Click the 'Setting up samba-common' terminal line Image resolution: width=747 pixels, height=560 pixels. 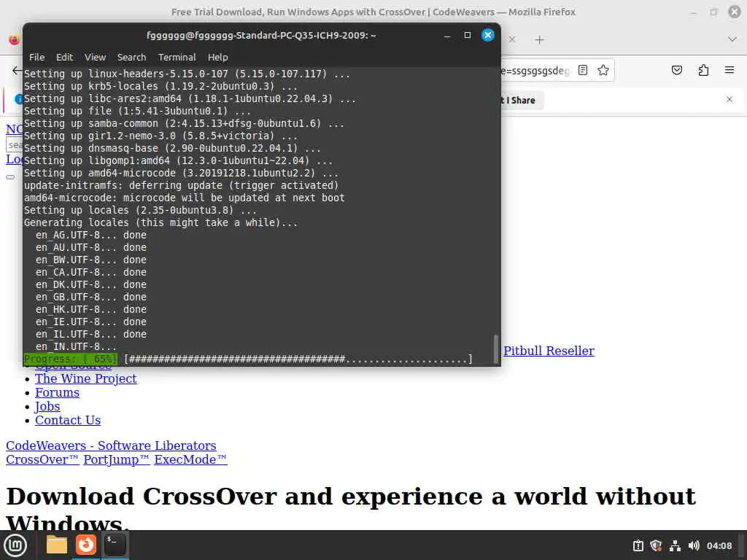click(x=184, y=124)
